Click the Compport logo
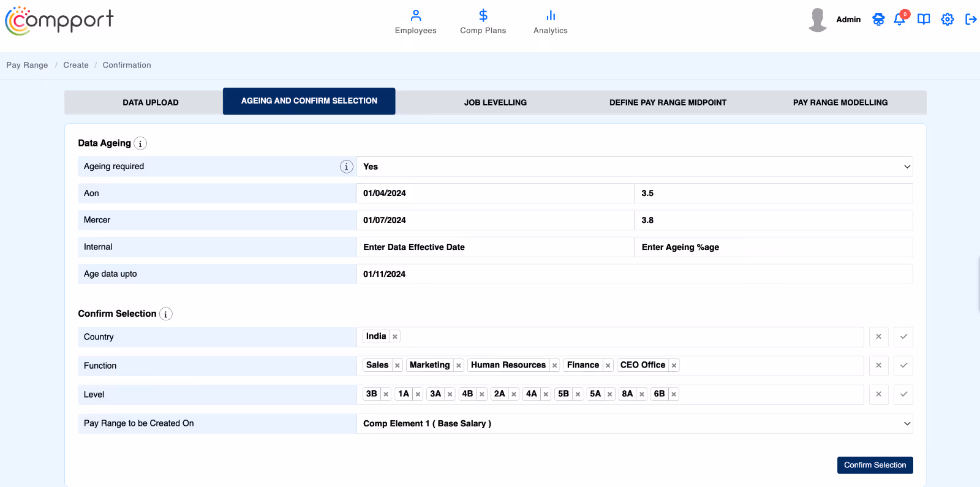Viewport: 980px width, 487px height. (59, 21)
